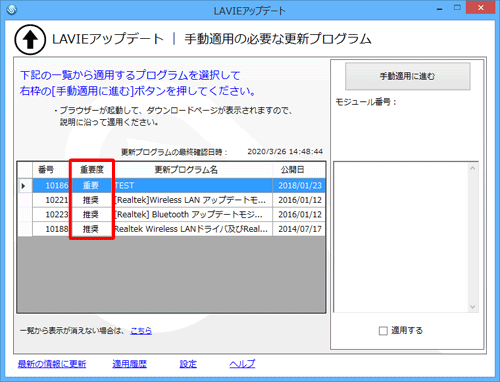
Task: Sort by the 重要度 column header
Action: coord(92,170)
